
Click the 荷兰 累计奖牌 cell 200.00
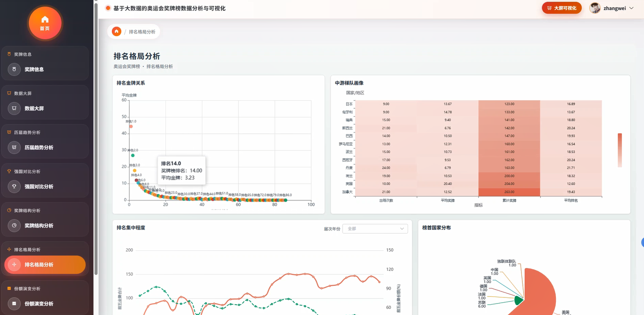pyautogui.click(x=509, y=176)
